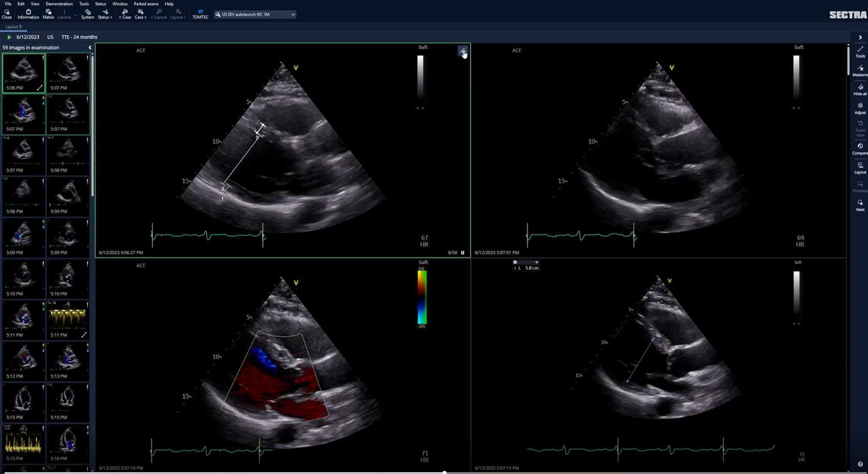Click the Information toolbar icon
This screenshot has width=868, height=474.
(28, 14)
